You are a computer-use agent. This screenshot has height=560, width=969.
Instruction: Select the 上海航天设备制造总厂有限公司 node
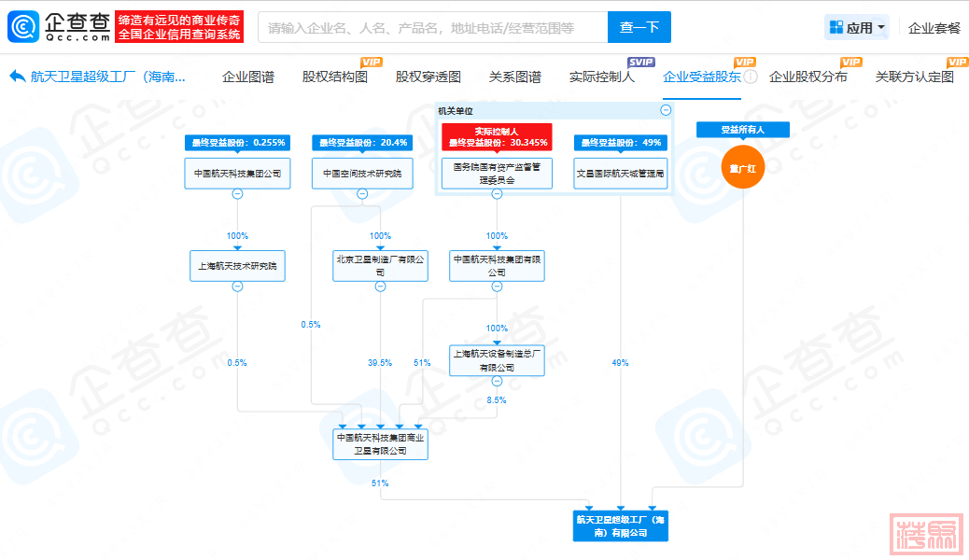497,360
